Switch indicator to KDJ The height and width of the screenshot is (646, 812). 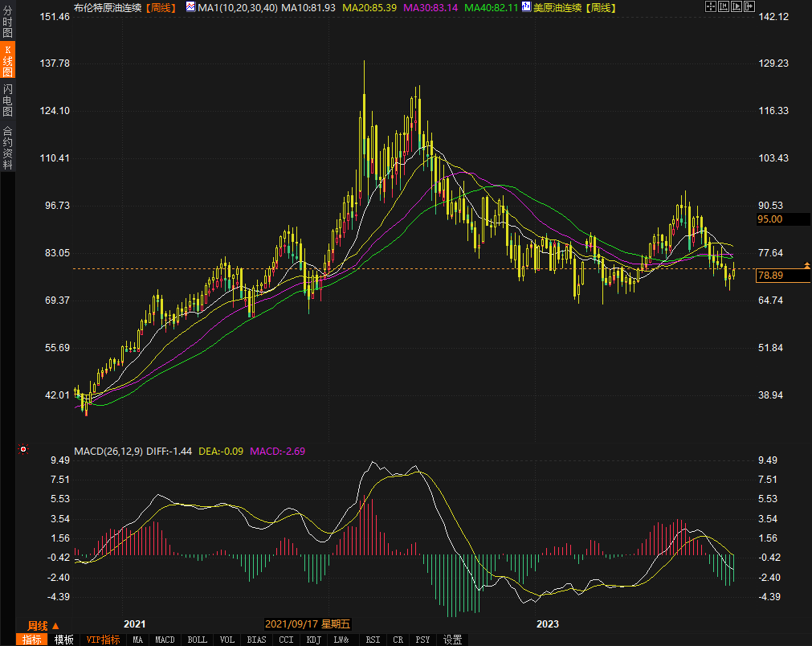313,640
